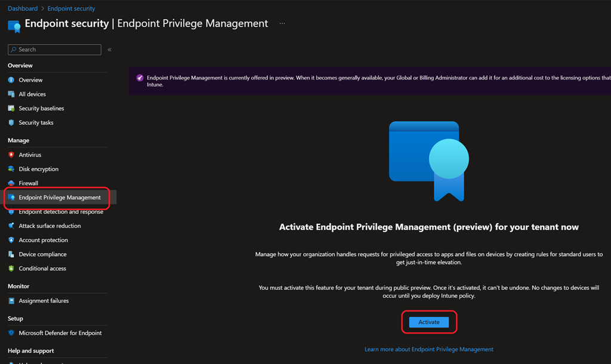Click the Firewall icon
611x364 pixels.
point(11,183)
